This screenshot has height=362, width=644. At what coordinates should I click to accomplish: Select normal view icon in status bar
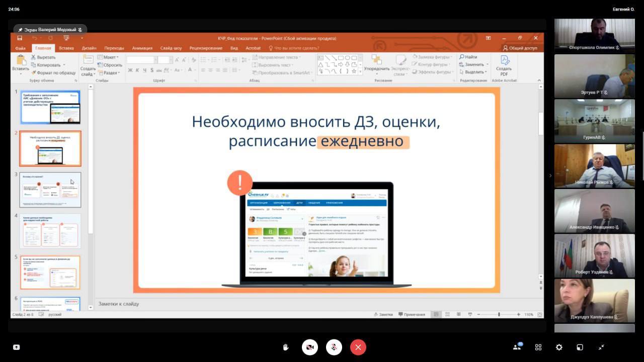click(x=436, y=314)
